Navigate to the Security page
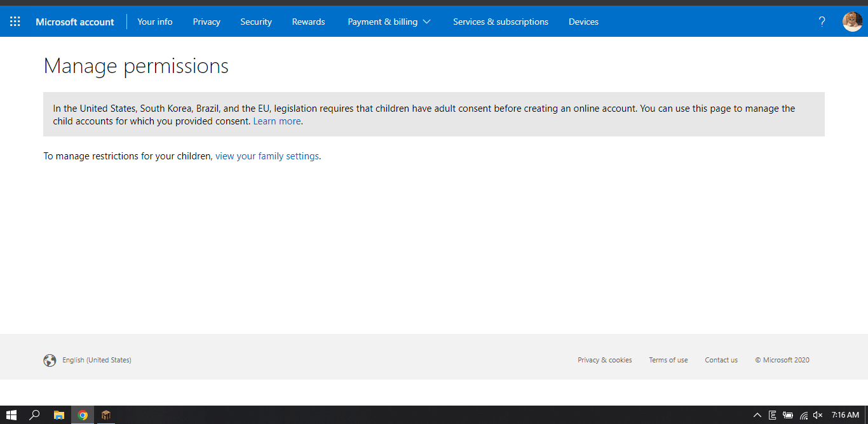 pyautogui.click(x=256, y=22)
